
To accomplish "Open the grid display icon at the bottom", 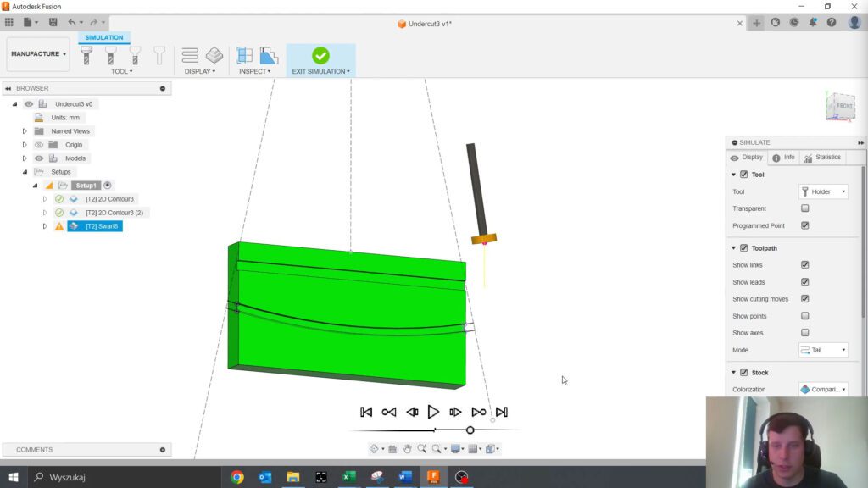I will [474, 448].
